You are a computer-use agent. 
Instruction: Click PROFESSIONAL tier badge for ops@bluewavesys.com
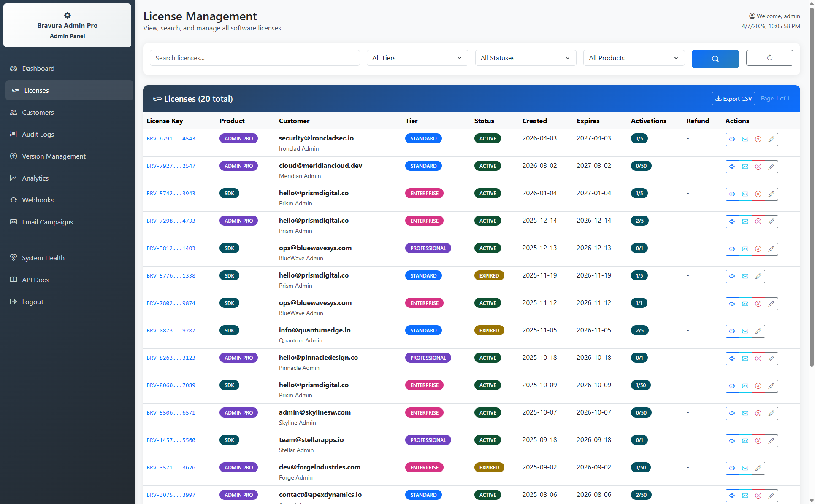428,248
